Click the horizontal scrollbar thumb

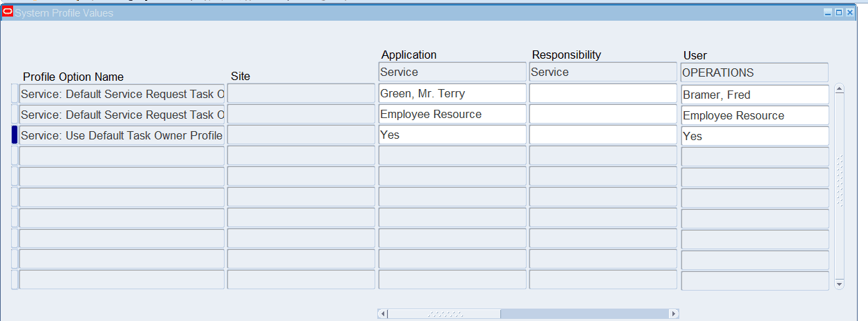tap(444, 314)
